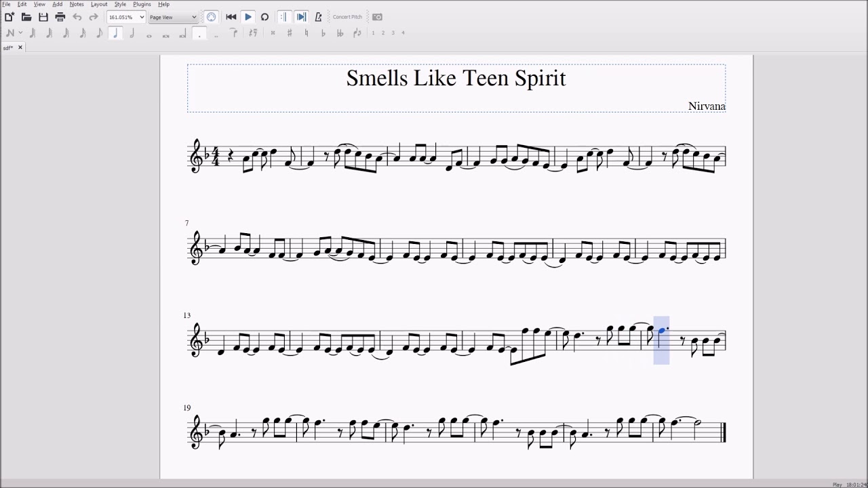Toggle the metronome icon
This screenshot has height=488, width=868.
318,17
